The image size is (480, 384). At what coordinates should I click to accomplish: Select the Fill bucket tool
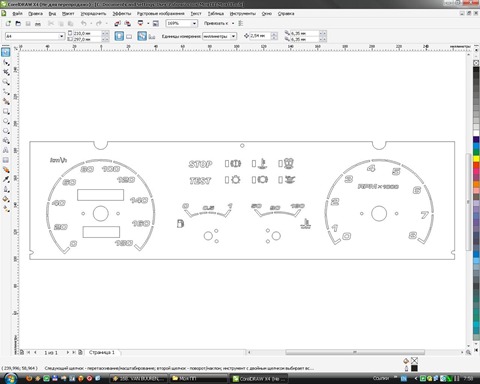click(6, 199)
